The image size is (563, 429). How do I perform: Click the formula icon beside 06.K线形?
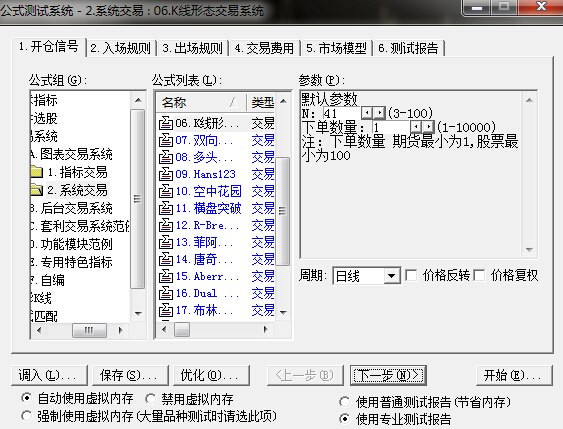tap(166, 123)
